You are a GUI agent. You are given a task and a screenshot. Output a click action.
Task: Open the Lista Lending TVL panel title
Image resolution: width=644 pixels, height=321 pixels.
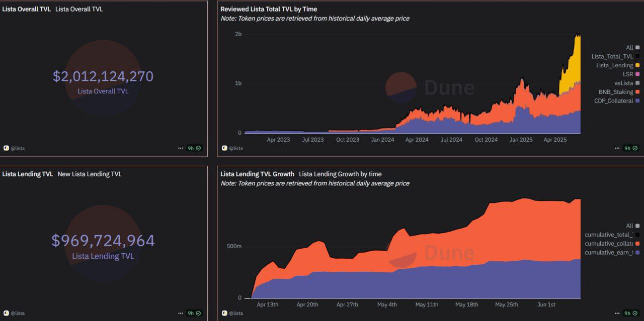tap(27, 174)
